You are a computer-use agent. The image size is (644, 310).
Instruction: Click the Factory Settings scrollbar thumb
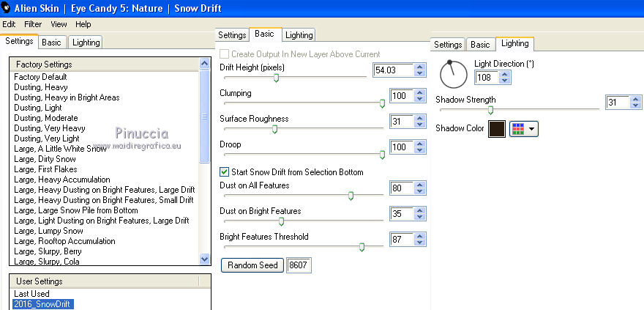click(x=204, y=117)
